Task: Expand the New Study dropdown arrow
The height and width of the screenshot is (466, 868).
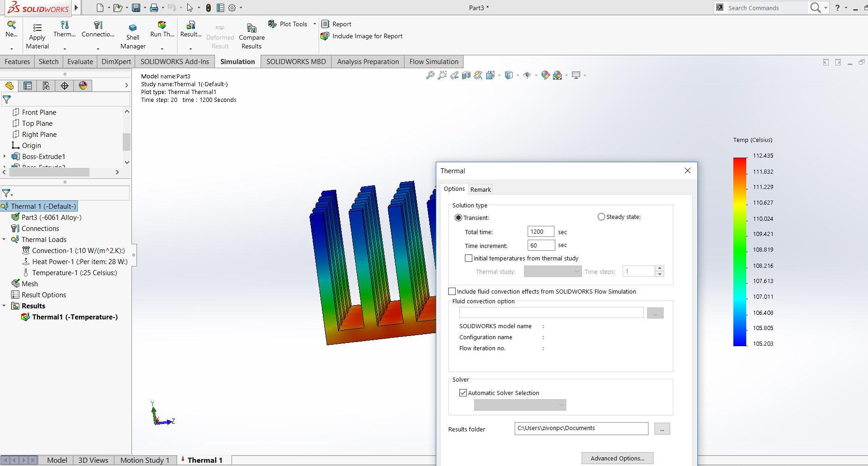Action: pos(12,48)
